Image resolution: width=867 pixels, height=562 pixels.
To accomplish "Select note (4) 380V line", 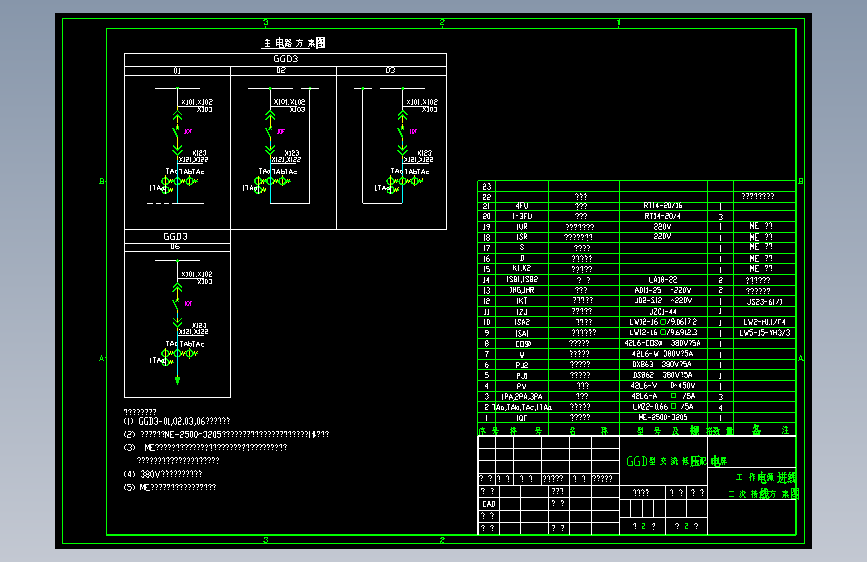I will [163, 474].
